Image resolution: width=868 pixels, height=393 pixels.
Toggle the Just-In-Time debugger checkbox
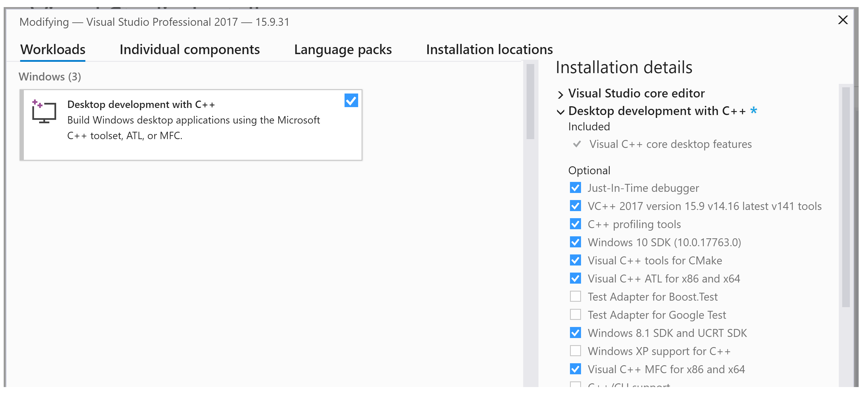coord(575,188)
